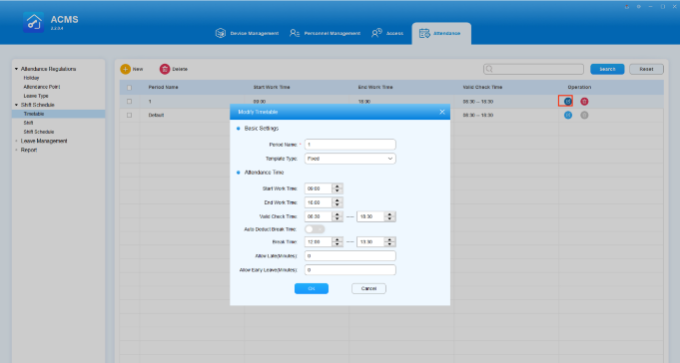The image size is (680, 363).
Task: Click the OK button in the dialog
Action: 311,288
